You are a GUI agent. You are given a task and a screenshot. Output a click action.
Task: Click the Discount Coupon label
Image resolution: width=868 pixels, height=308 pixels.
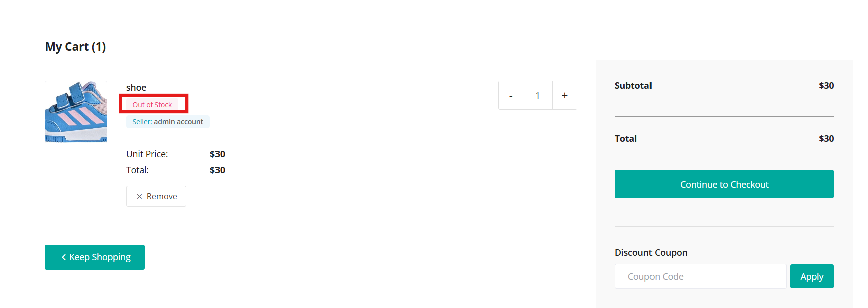point(651,253)
